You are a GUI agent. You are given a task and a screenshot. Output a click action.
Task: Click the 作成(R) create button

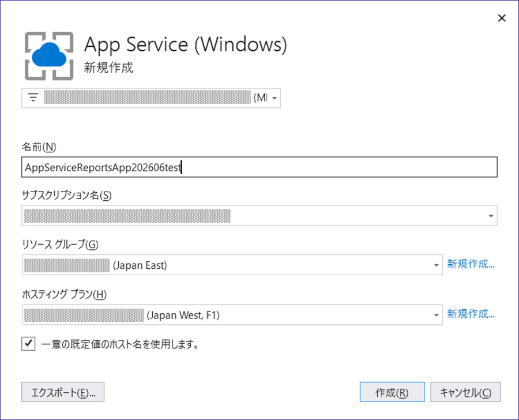coord(392,392)
